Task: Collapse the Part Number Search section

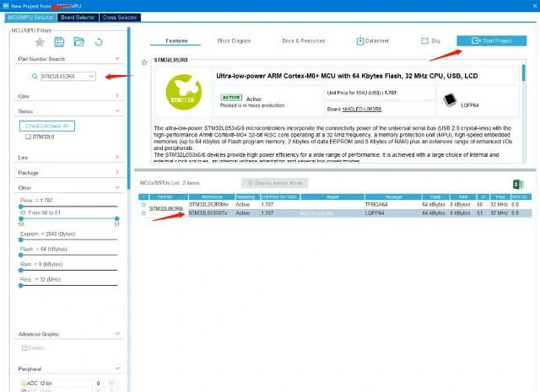Action: (117, 58)
